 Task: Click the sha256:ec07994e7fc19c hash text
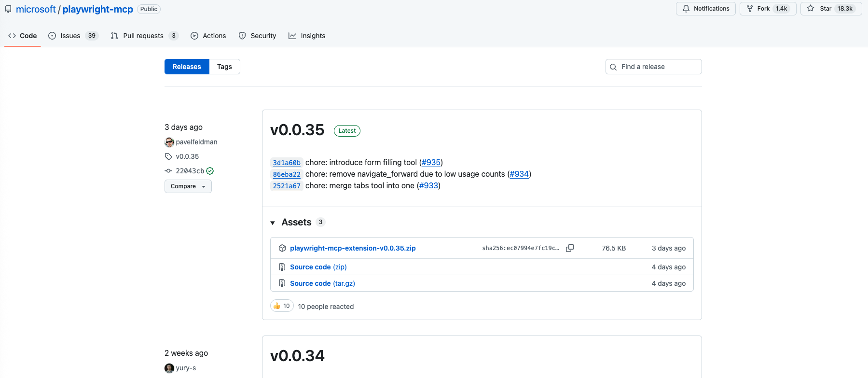pyautogui.click(x=521, y=248)
